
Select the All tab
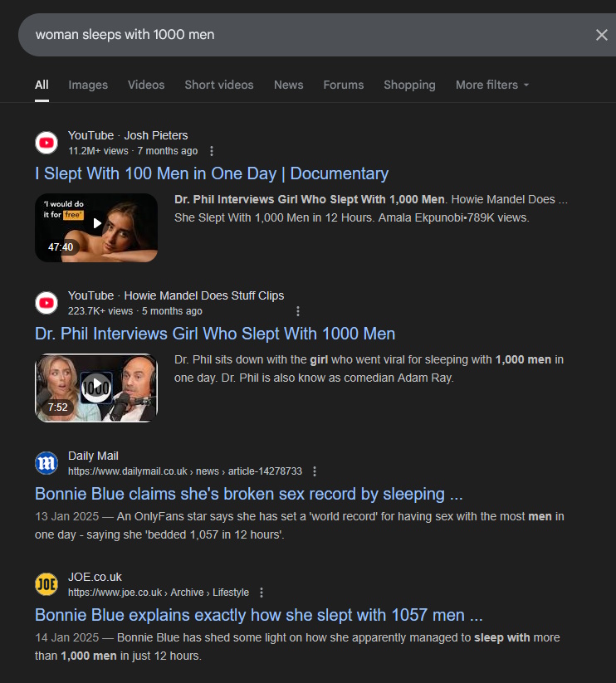coord(42,85)
